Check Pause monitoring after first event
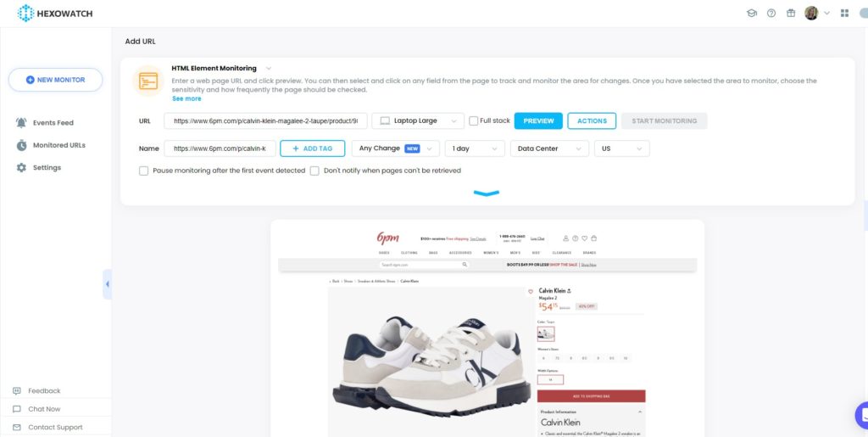Screen dimensions: 868x437 [x=143, y=171]
